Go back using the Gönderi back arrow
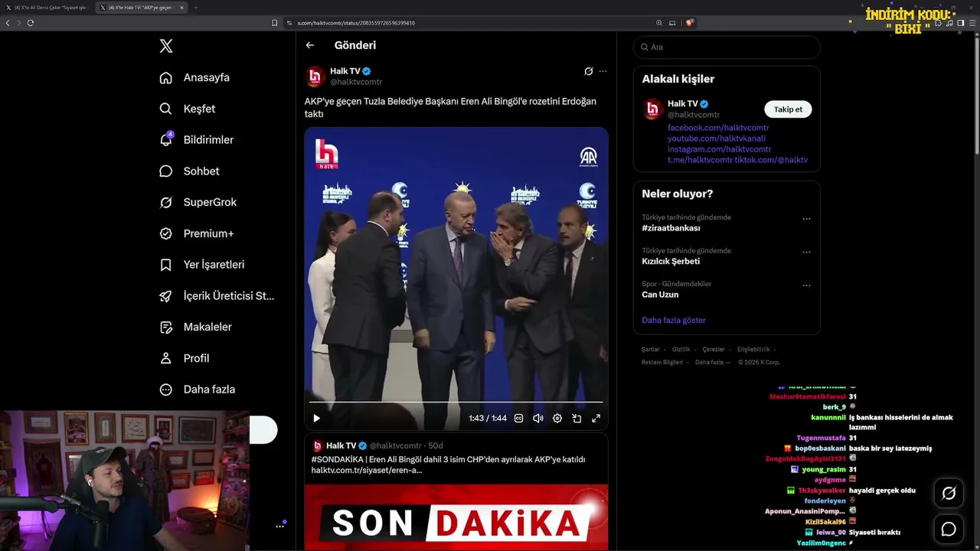The height and width of the screenshot is (551, 980). coord(310,45)
